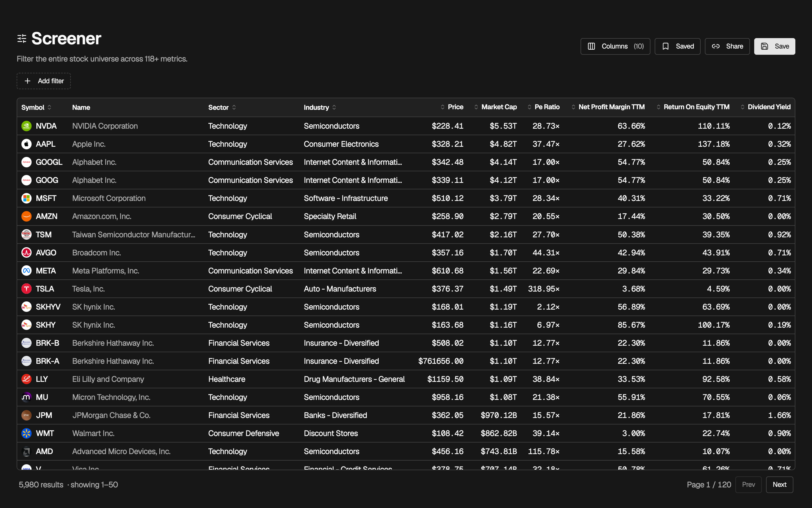Click Amazon.com, Inc. name cell
This screenshot has height=508, width=812.
click(x=102, y=216)
